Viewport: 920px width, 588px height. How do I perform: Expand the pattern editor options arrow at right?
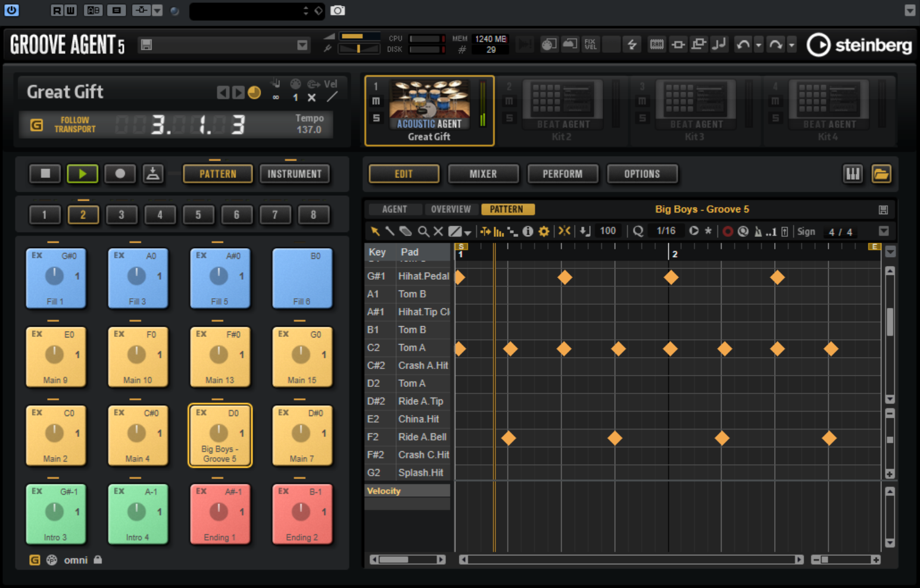coord(884,231)
